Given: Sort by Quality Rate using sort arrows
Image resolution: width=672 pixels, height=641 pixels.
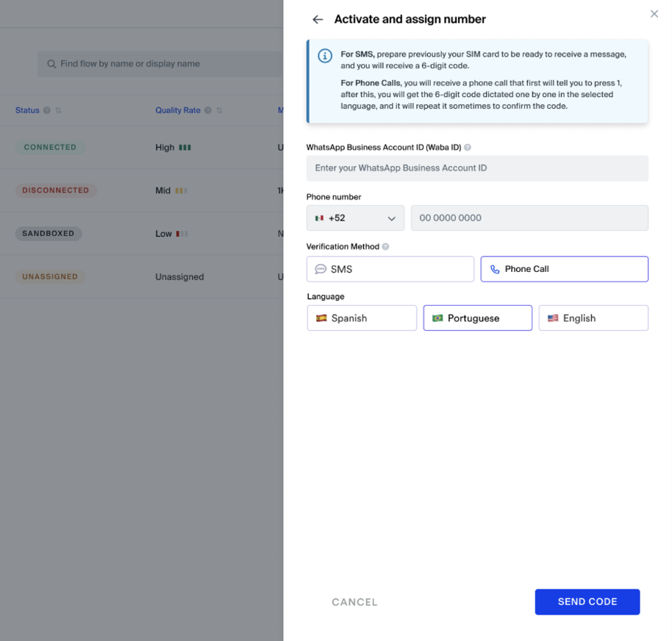Looking at the screenshot, I should point(219,110).
